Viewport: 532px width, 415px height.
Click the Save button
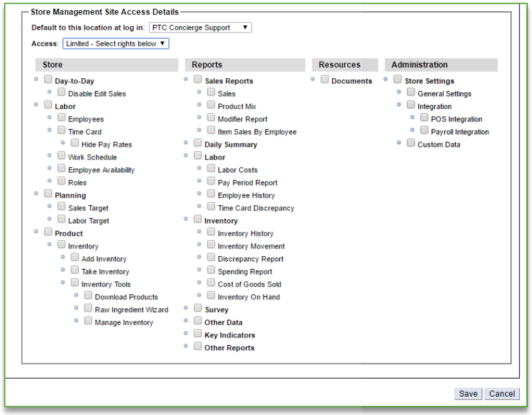coord(468,394)
